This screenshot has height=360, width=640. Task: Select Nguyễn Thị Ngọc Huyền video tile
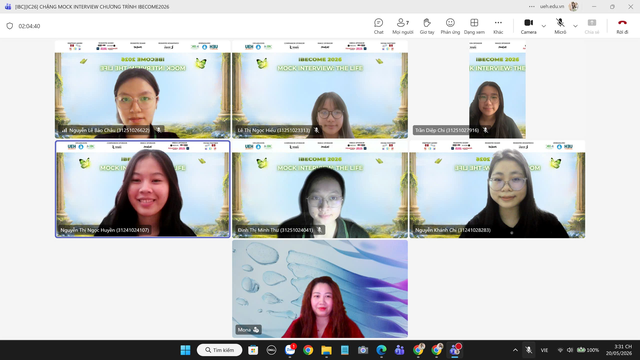point(142,189)
